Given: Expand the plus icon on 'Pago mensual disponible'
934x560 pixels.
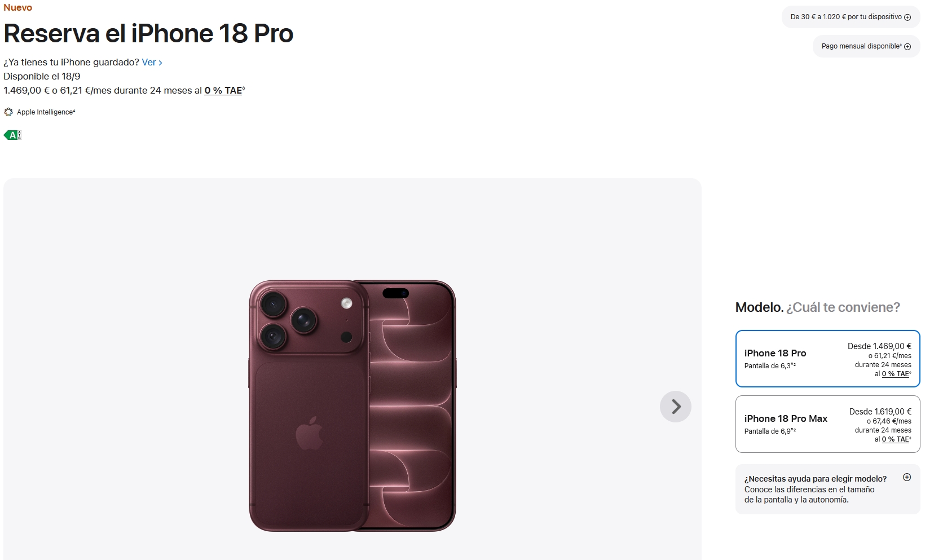Looking at the screenshot, I should [x=907, y=46].
